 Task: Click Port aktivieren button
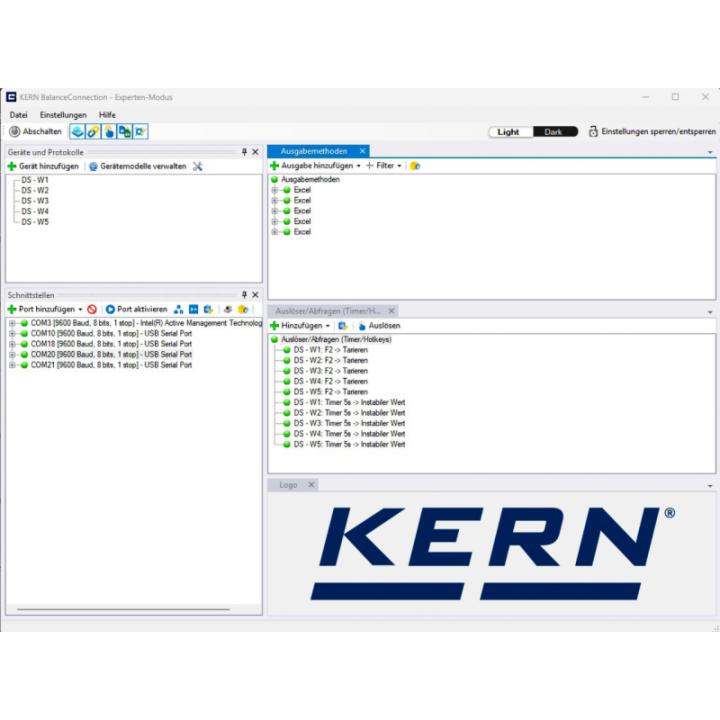point(137,309)
